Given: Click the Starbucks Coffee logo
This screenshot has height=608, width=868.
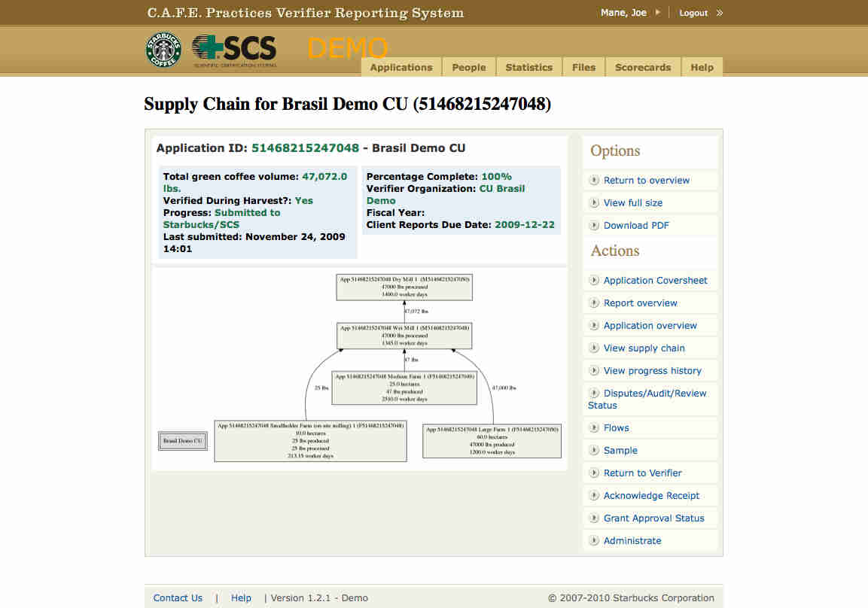Looking at the screenshot, I should [163, 49].
